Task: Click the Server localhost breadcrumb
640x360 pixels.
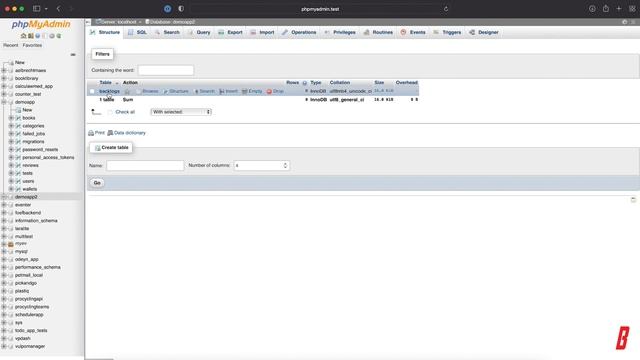Action: click(x=118, y=22)
